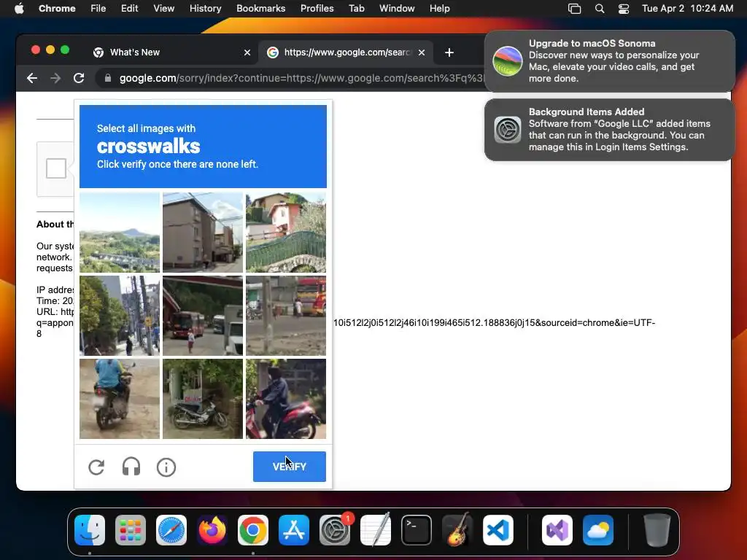The image size is (747, 560).
Task: Open Safari from the Dock
Action: coord(171,530)
